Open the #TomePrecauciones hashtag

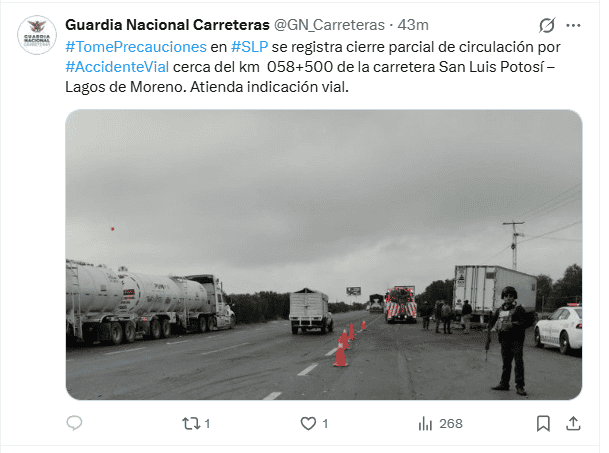[136, 47]
